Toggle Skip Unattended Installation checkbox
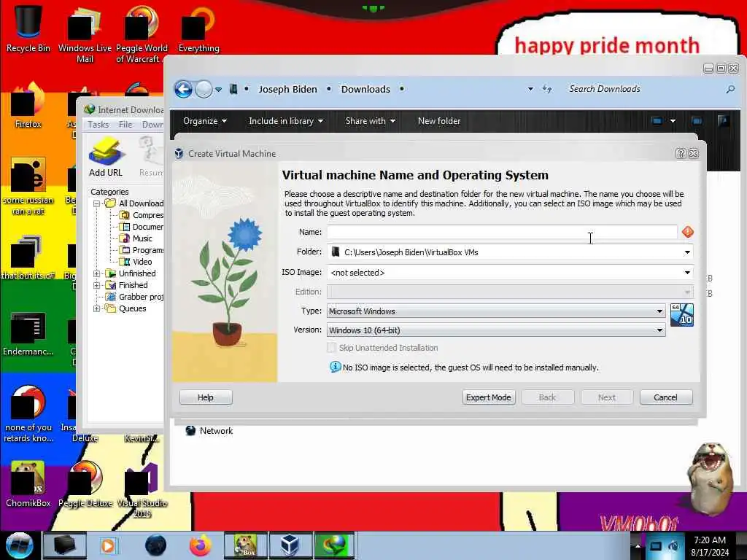 [332, 348]
